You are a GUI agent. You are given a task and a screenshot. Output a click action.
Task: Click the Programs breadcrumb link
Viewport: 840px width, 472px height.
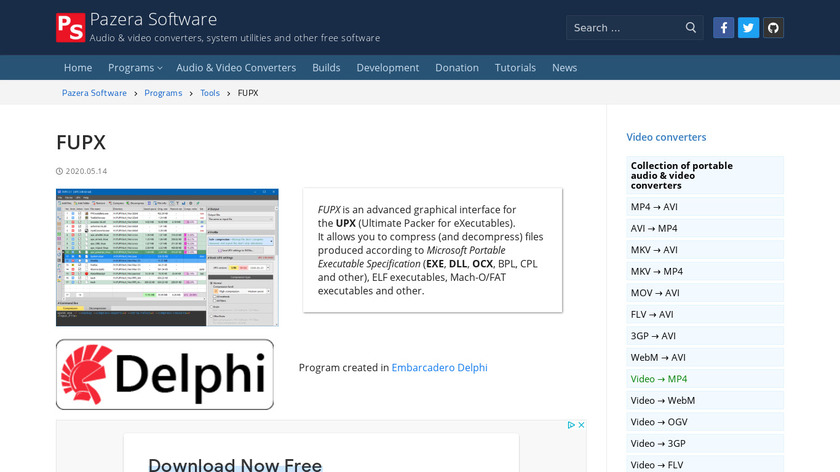point(163,93)
